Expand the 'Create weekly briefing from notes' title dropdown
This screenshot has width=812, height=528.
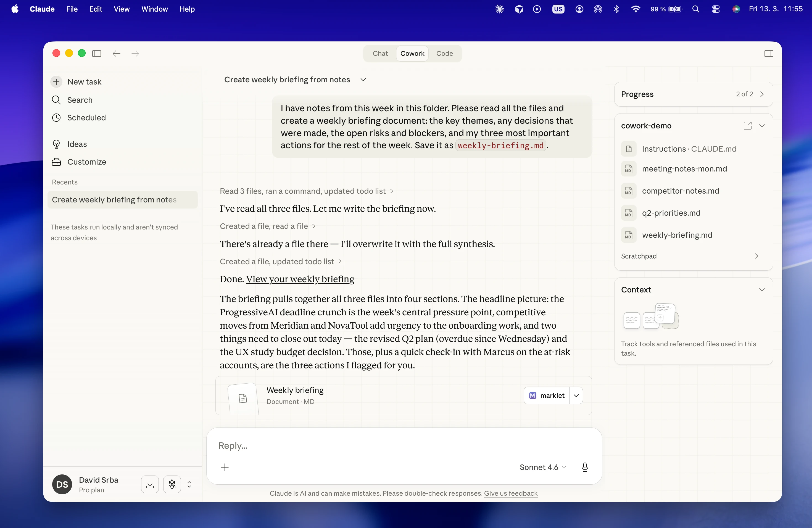(363, 80)
